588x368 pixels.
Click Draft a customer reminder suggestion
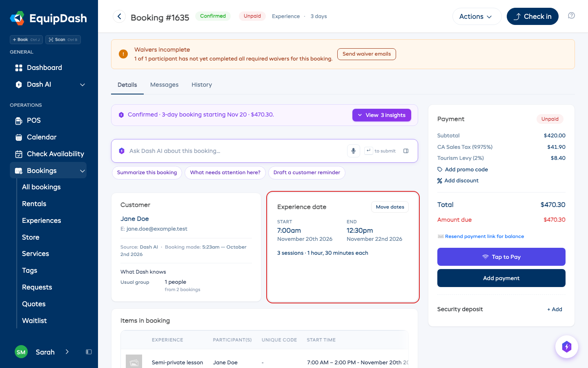click(307, 173)
